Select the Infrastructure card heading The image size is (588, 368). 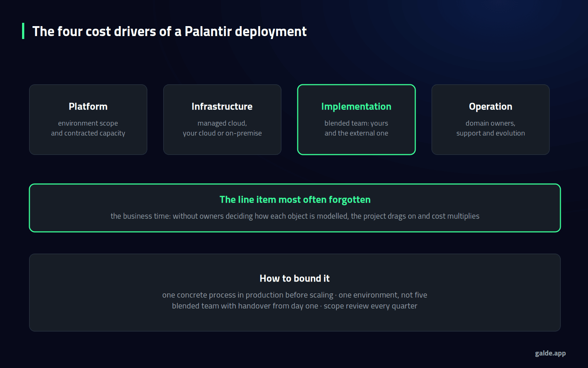pos(222,106)
